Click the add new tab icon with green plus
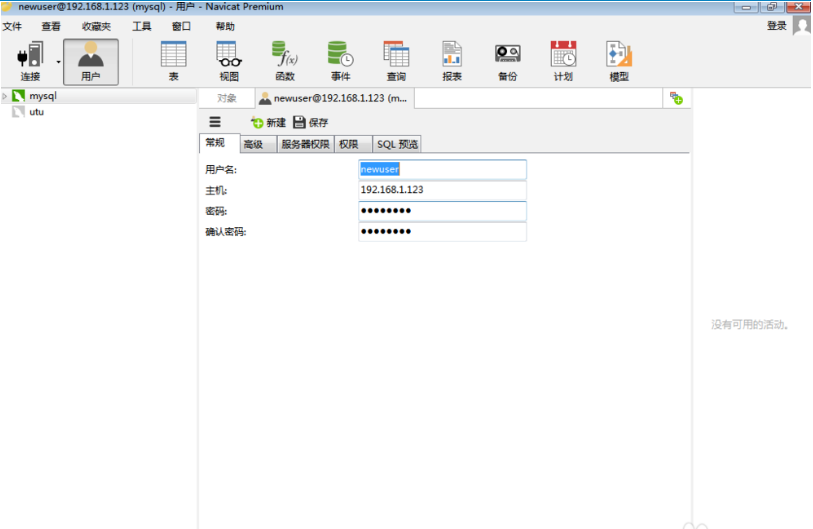 coord(676,98)
